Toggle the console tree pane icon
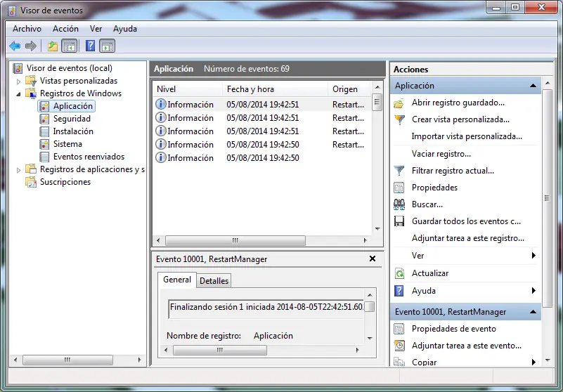This screenshot has height=392, width=563. tap(70, 46)
